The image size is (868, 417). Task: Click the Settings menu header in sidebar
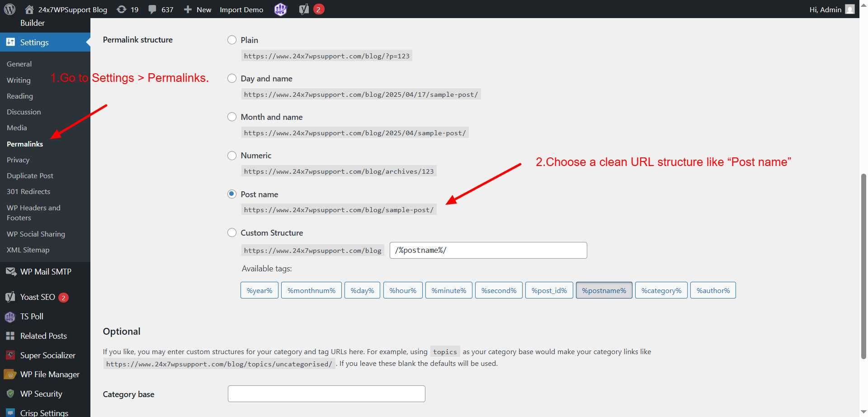pyautogui.click(x=45, y=42)
